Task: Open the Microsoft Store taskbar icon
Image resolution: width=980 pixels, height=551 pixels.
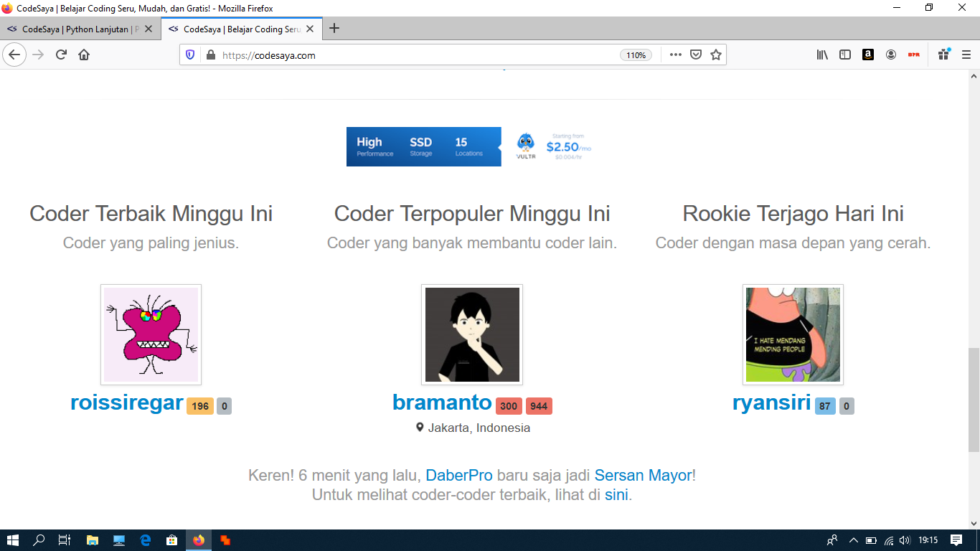Action: click(x=171, y=540)
